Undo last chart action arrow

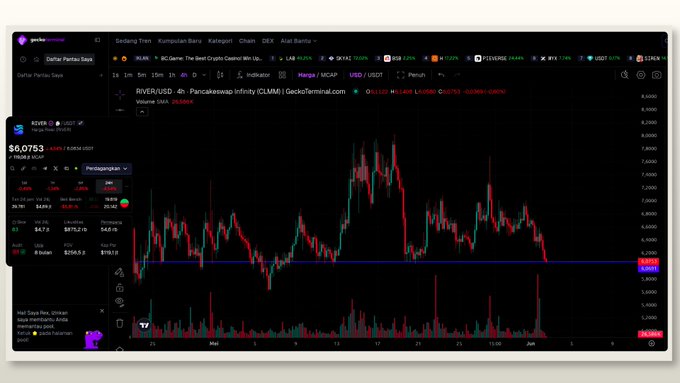pos(441,75)
